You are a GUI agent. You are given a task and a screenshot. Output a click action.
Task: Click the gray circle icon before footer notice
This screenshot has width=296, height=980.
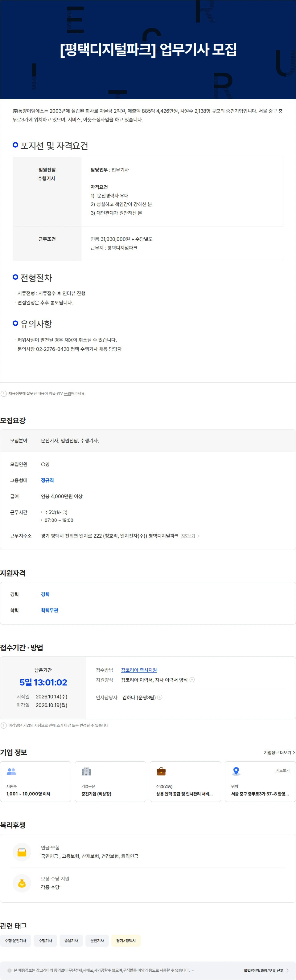point(10,970)
